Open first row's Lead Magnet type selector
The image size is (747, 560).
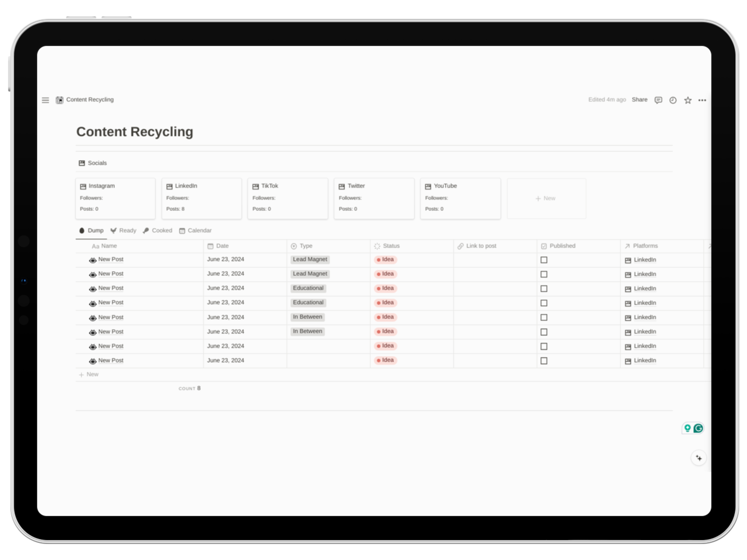[310, 259]
